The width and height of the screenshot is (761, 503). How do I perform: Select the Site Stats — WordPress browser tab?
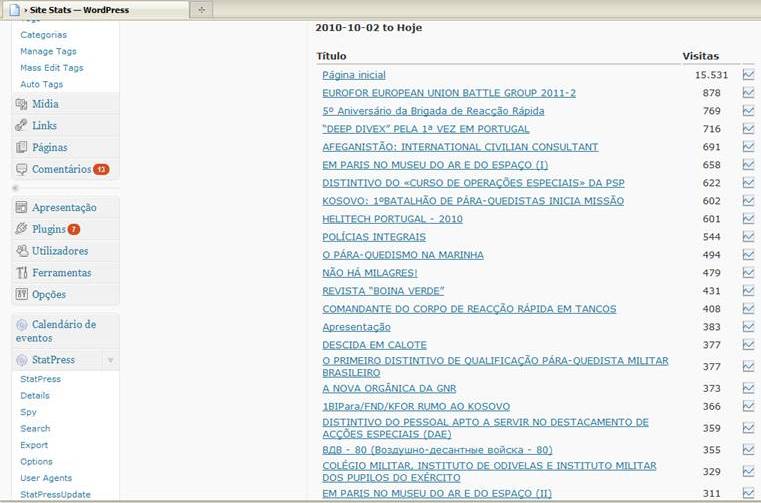(96, 10)
